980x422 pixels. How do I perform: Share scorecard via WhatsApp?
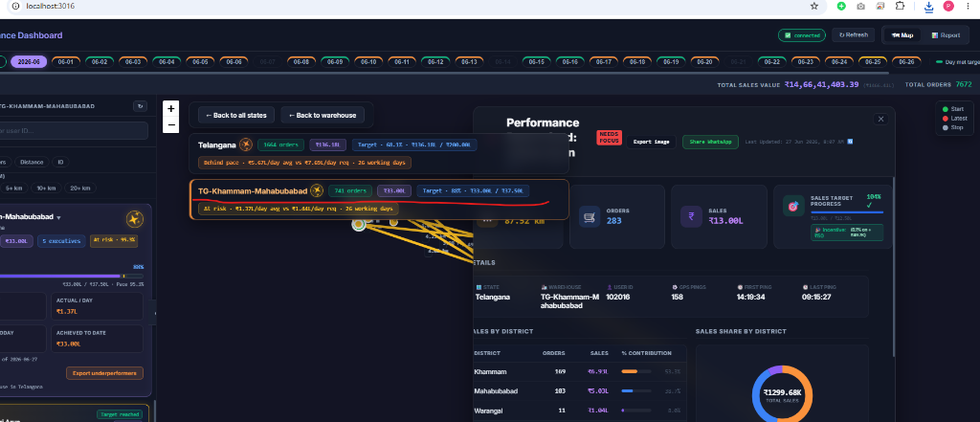(711, 142)
